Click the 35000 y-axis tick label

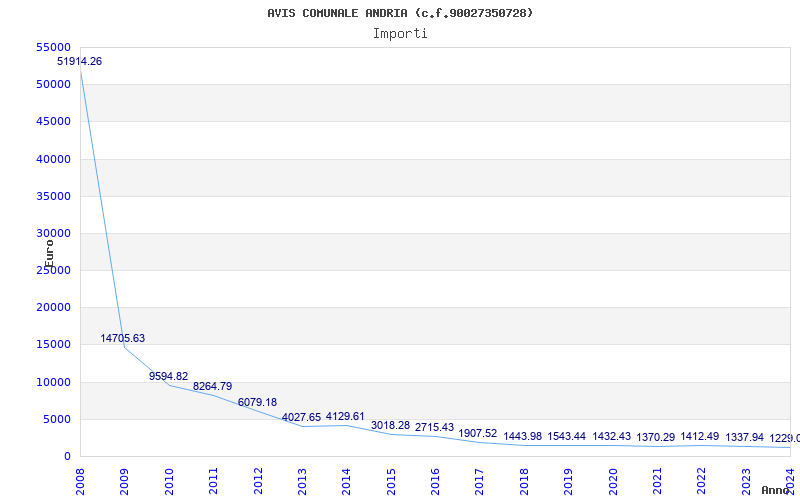[x=54, y=196]
